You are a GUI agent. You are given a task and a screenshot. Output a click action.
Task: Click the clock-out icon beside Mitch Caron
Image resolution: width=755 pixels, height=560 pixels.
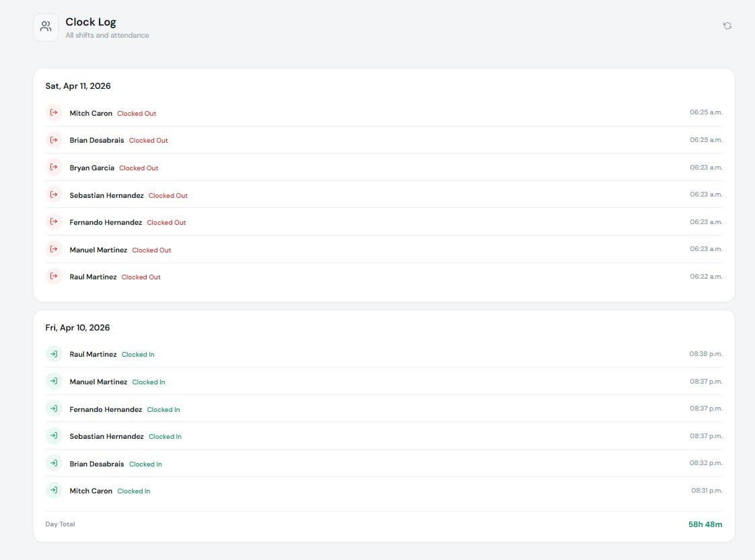54,112
